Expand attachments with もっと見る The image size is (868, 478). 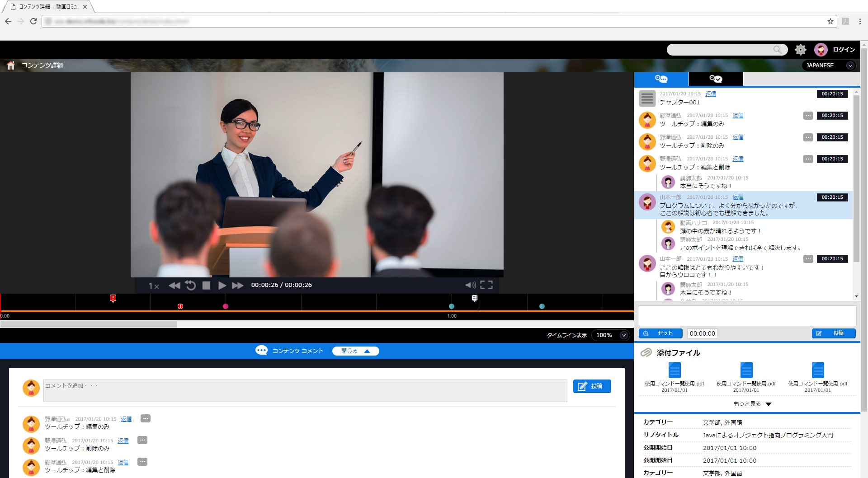pyautogui.click(x=752, y=404)
